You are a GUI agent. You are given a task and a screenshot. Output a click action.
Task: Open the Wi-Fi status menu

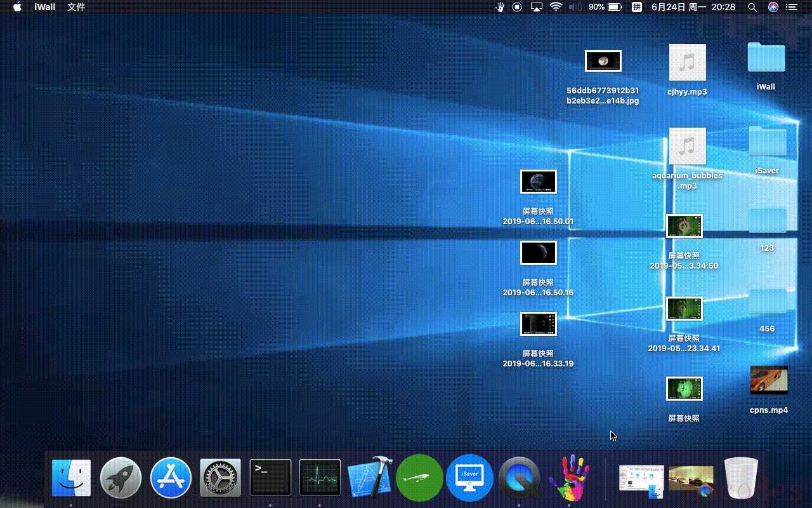tap(556, 7)
